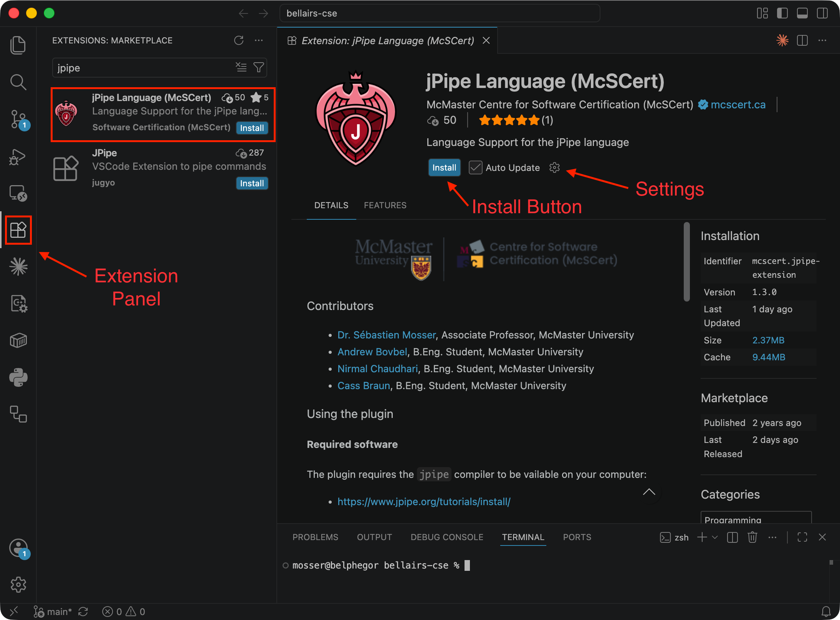Open the Manage gear in activity bar
This screenshot has width=840, height=620.
pyautogui.click(x=18, y=585)
